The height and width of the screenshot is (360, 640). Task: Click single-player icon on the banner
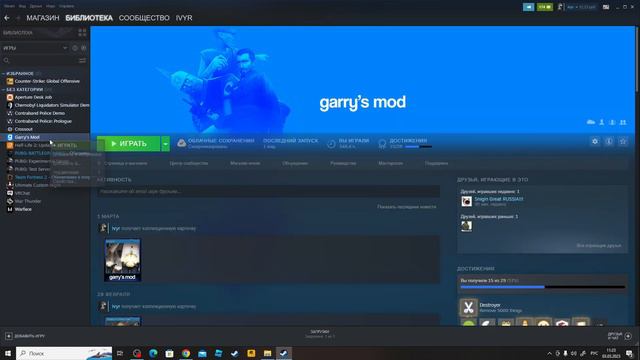[602, 122]
